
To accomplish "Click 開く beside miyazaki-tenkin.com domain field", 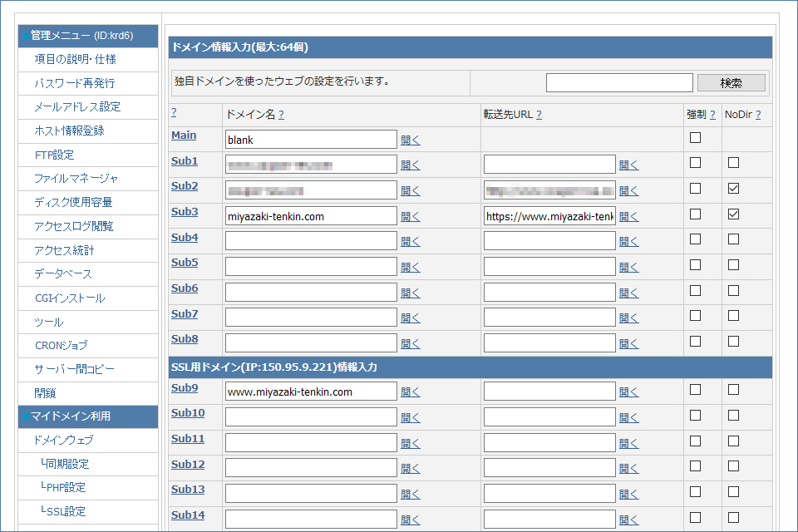I will point(410,216).
